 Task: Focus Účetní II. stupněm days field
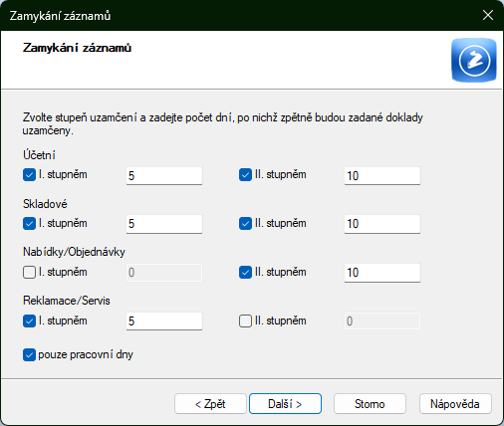[x=382, y=175]
